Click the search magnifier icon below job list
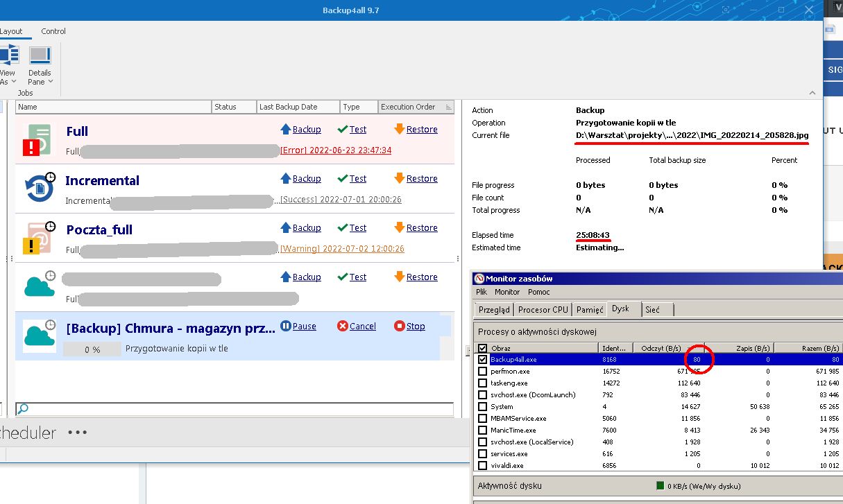 (x=23, y=409)
